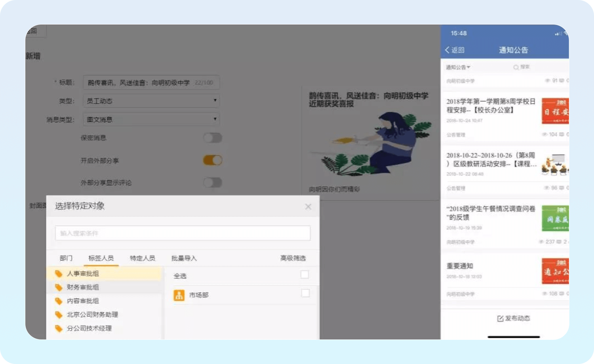Screen dimensions: 594x364
Task: Switch to the 部门 tab
Action: pyautogui.click(x=66, y=258)
